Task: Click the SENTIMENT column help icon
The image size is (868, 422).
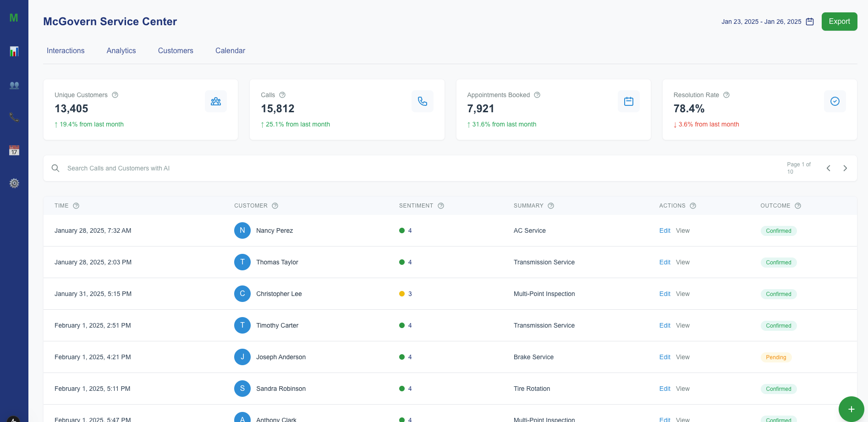Action: click(x=441, y=206)
